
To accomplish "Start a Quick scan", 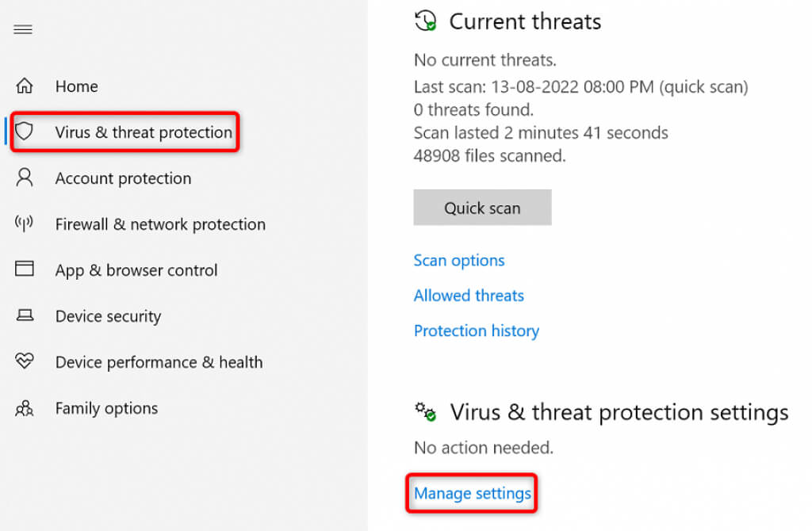I will (x=482, y=208).
